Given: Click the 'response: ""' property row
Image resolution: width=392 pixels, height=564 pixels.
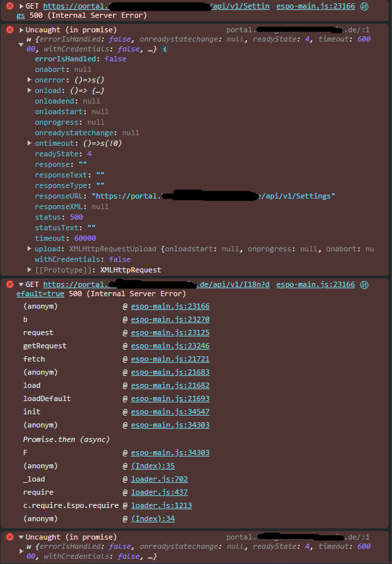Looking at the screenshot, I should click(x=61, y=164).
